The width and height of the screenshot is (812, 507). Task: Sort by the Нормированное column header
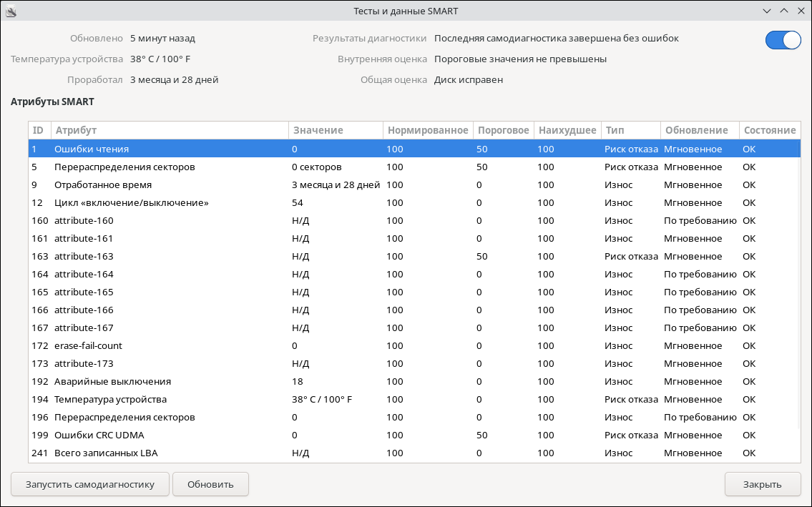pyautogui.click(x=428, y=130)
